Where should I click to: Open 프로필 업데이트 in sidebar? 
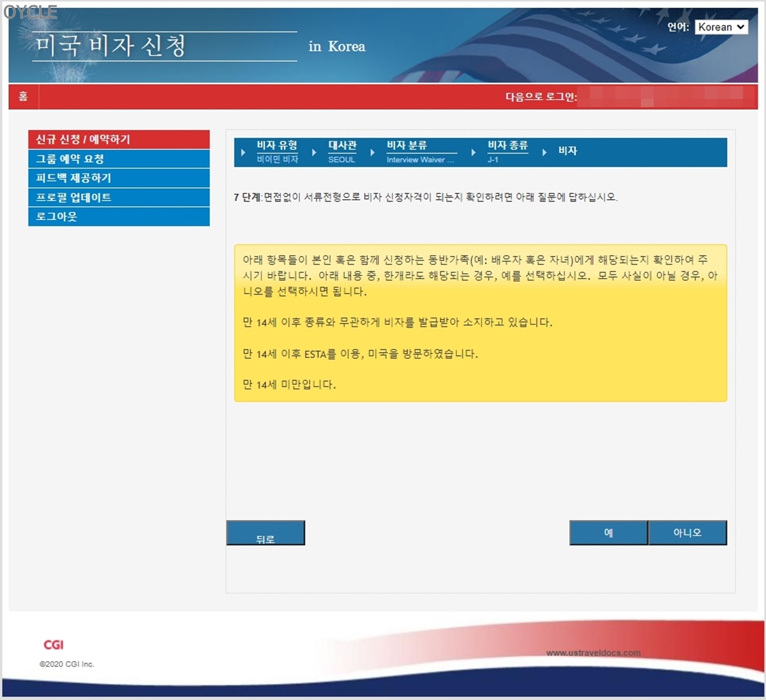(x=119, y=197)
